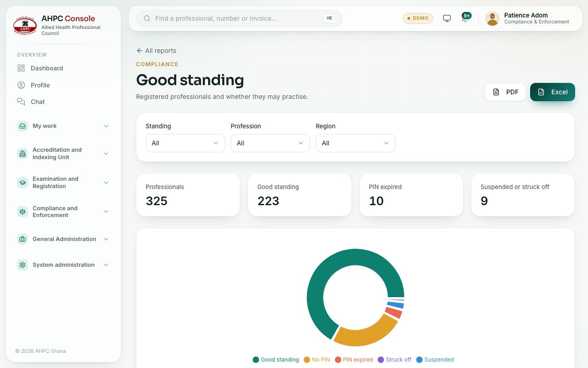Toggle the Suspended legend entry
This screenshot has height=368, width=588.
point(435,360)
